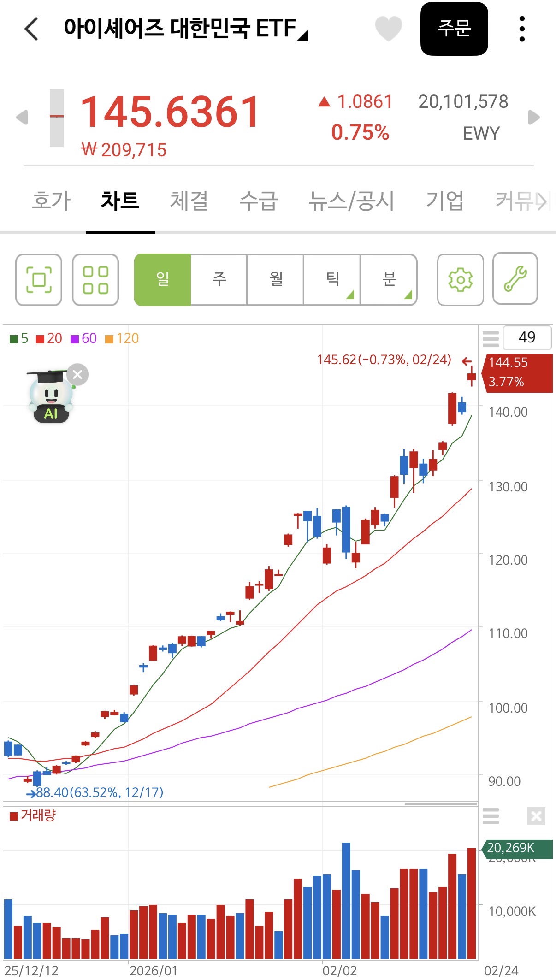Add stock to favorites with heart icon
This screenshot has width=556, height=980.
(388, 29)
